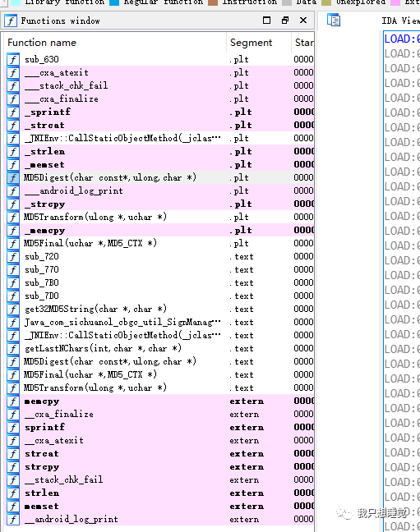Click the icon beside extern memcpy row
420x532 pixels.
(x=13, y=401)
